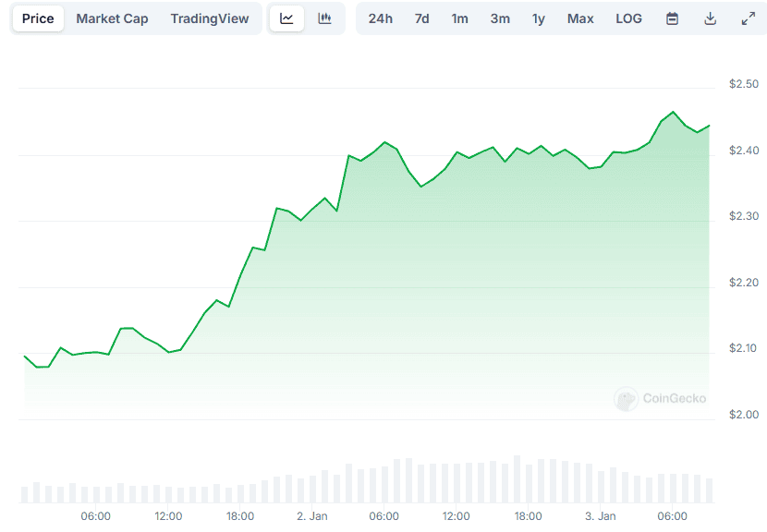Click the $2.50 price axis label
The width and height of the screenshot is (767, 532).
[743, 84]
